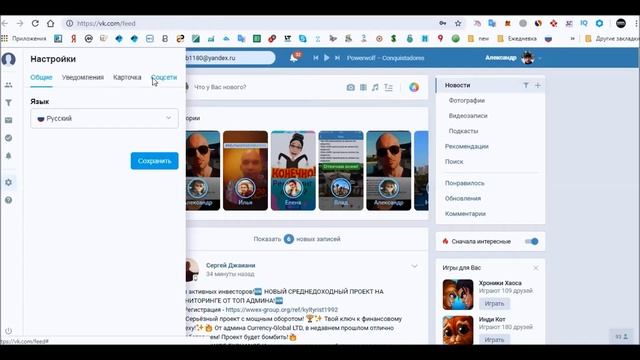Toggle the Сначала интересные switch
This screenshot has width=640, height=360.
[x=531, y=241]
